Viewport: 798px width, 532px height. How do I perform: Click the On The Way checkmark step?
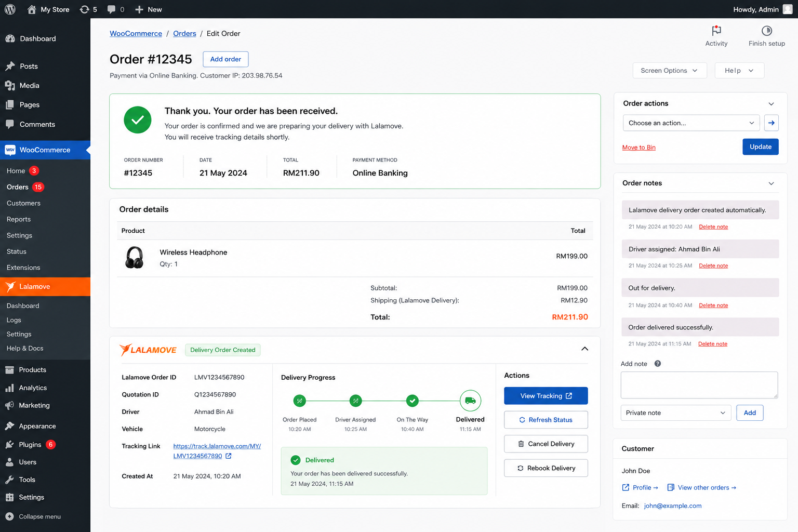click(x=412, y=401)
